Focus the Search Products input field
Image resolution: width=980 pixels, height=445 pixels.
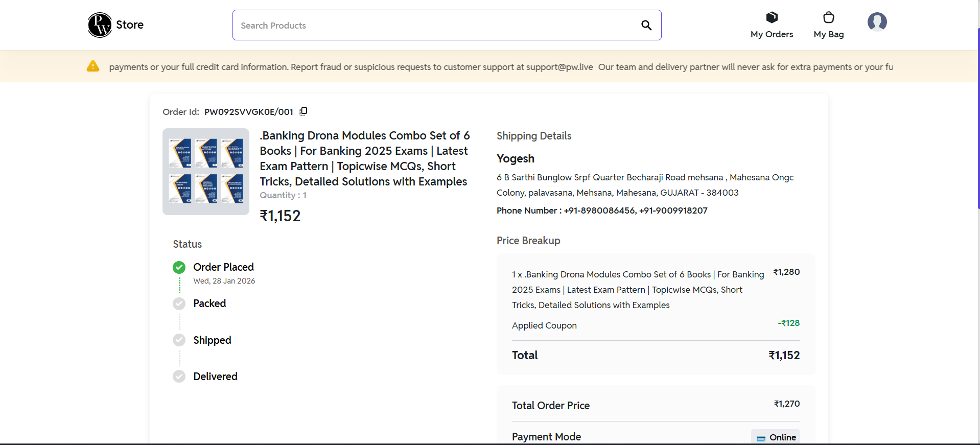(434, 26)
